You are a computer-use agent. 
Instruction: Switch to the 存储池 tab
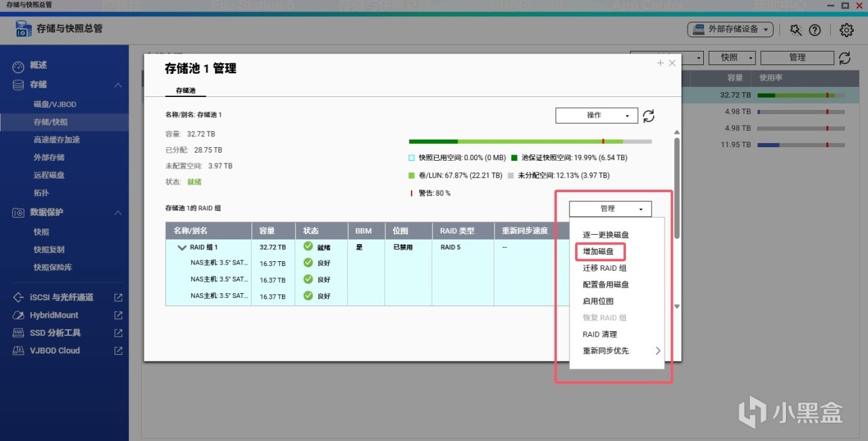(x=185, y=90)
